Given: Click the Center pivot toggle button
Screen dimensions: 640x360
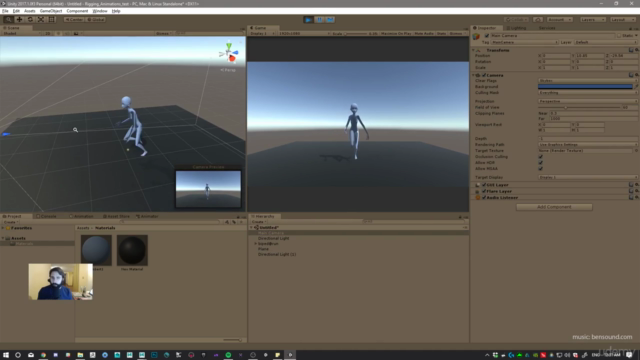Looking at the screenshot, I should pos(74,19).
